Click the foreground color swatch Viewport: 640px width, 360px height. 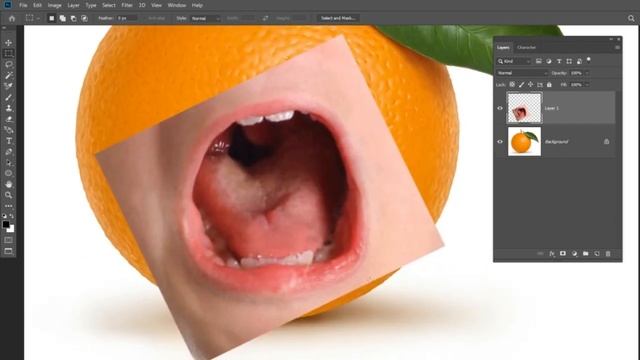6,224
